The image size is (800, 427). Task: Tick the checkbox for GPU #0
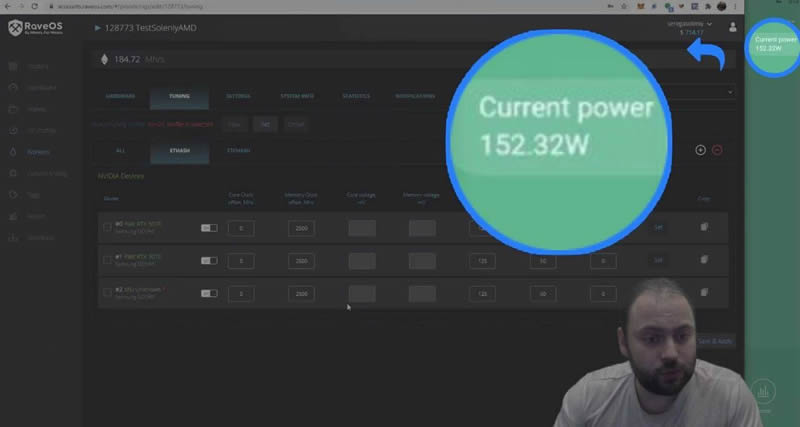point(107,228)
